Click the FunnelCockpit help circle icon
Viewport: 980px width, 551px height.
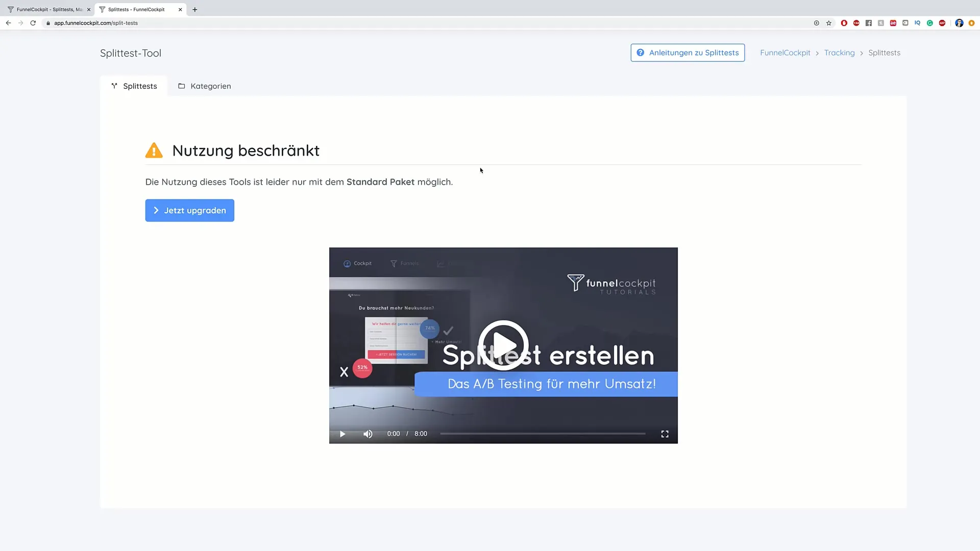(640, 53)
